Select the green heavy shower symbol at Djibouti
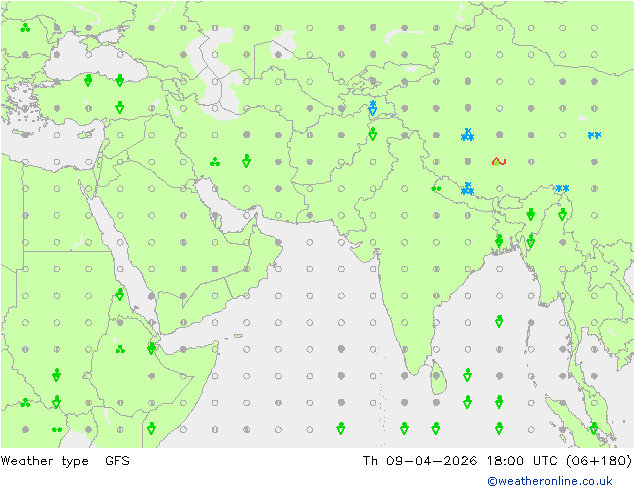 pyautogui.click(x=152, y=348)
